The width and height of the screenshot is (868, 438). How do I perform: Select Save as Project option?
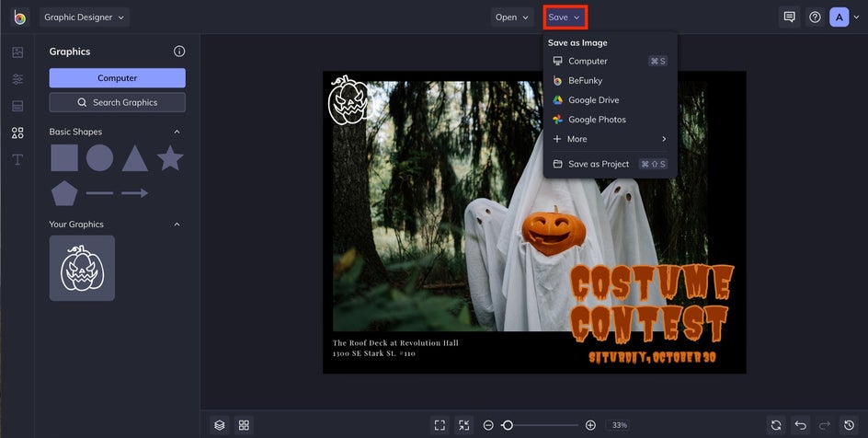point(598,164)
